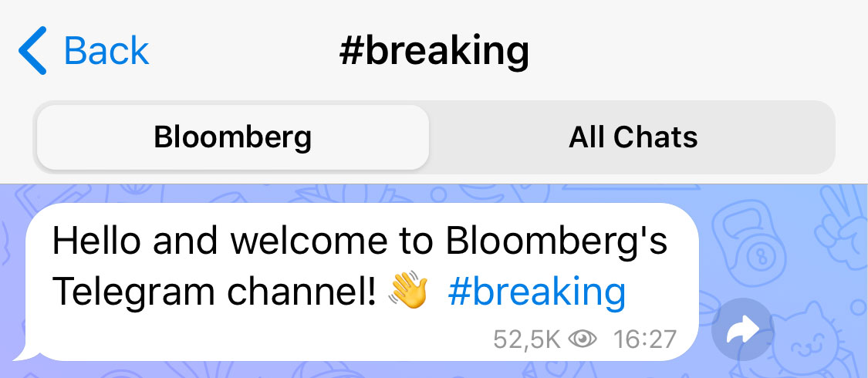Tap the waving hand emoji
The image size is (868, 378).
click(408, 293)
